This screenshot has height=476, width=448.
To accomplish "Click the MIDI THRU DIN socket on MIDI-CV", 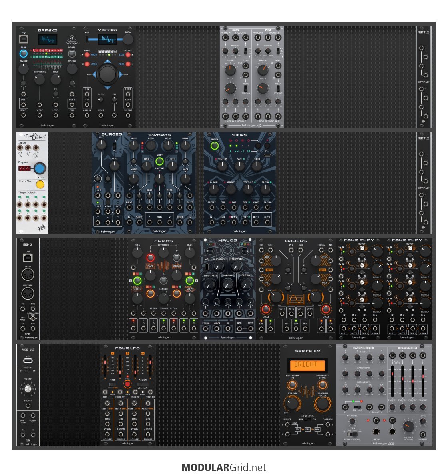I will click(28, 293).
